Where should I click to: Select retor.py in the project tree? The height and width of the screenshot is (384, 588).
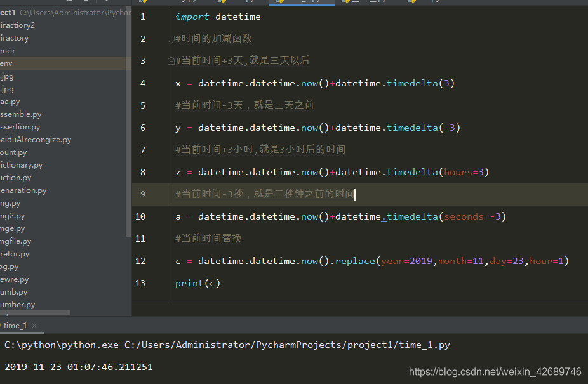(15, 254)
